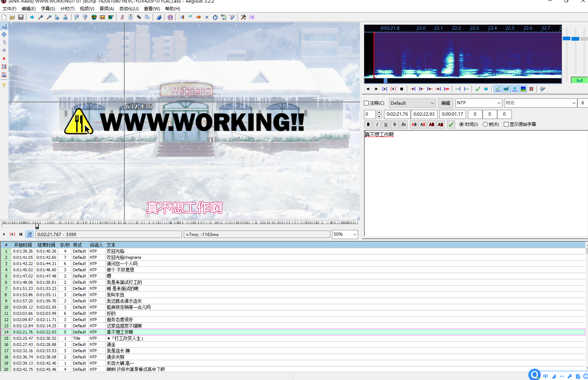Commit the line with the edit-box green checkmark

click(x=451, y=124)
